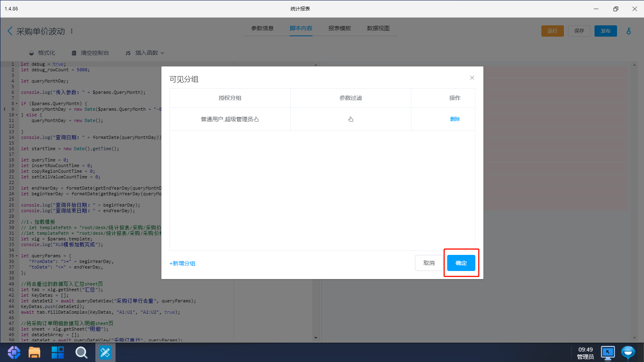Open the blue tiles app in taskbar
644x362 pixels.
[x=58, y=353]
